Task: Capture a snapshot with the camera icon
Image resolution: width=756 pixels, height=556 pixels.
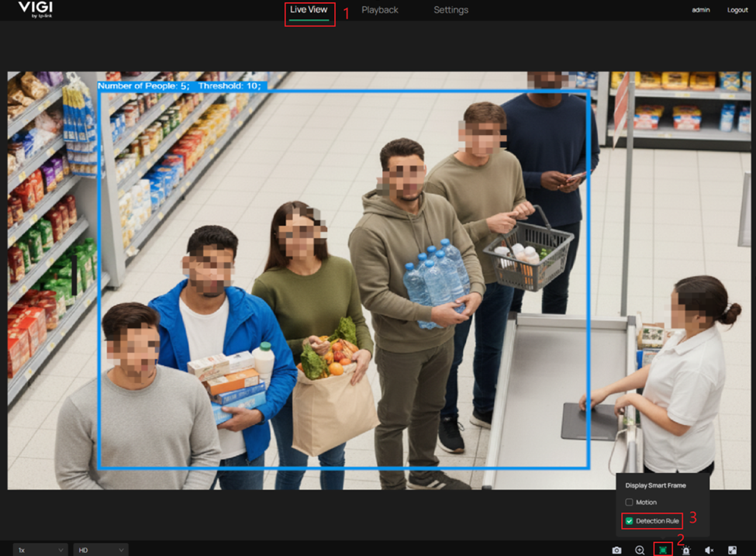Action: click(x=617, y=550)
